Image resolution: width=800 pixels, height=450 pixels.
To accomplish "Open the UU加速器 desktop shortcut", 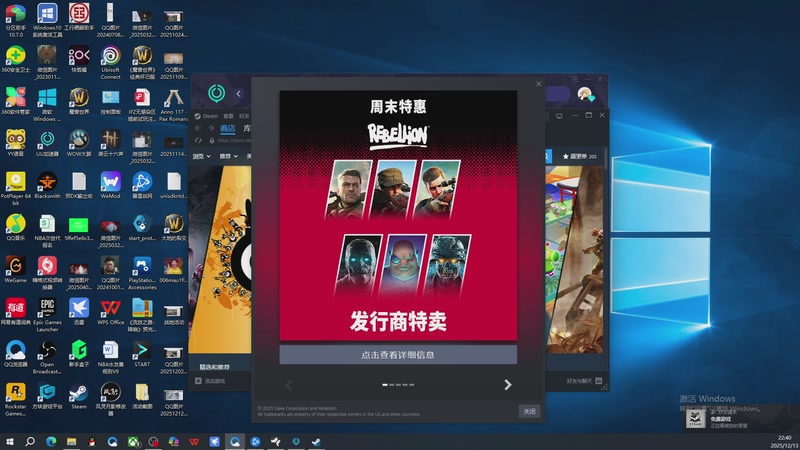I will (47, 143).
